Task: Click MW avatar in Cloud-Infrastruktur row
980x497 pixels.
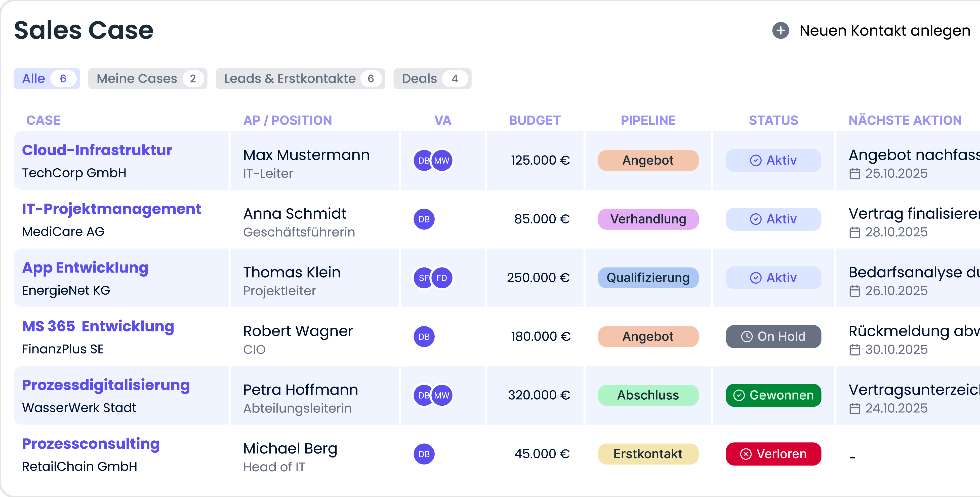Action: (442, 161)
